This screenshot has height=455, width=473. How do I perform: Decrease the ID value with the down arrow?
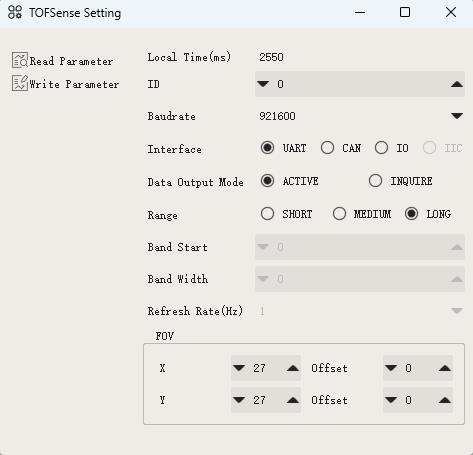pos(263,84)
